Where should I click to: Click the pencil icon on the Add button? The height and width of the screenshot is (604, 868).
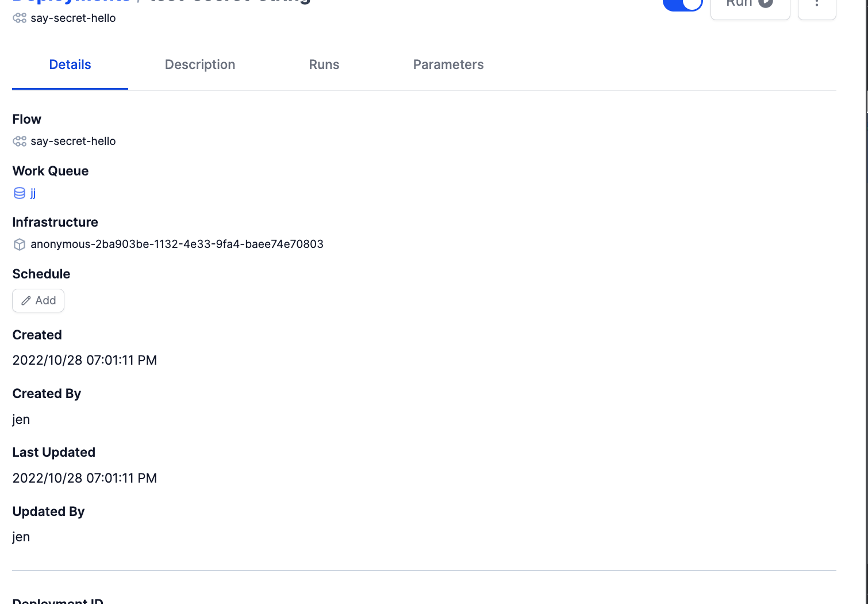click(26, 300)
